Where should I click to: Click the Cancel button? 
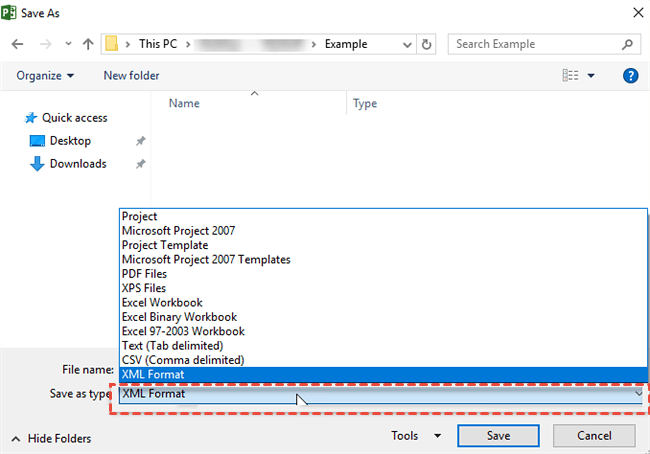(594, 436)
